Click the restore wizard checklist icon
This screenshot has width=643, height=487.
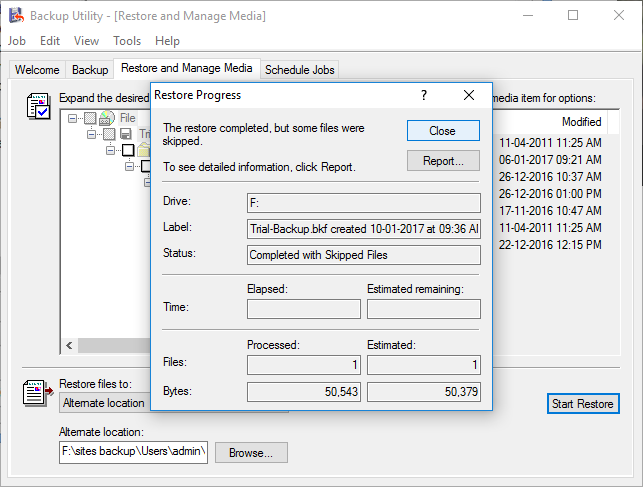coord(39,106)
